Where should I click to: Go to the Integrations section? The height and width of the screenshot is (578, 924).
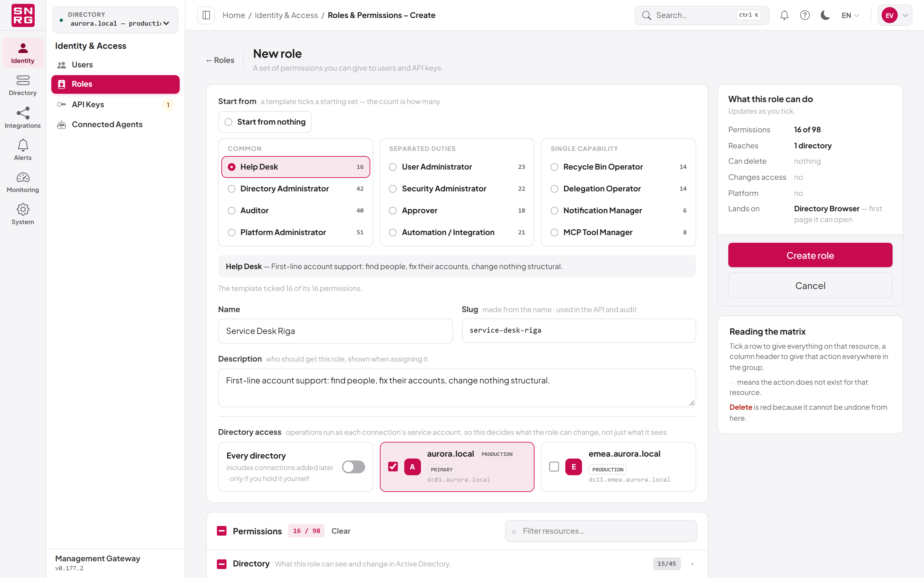(22, 118)
